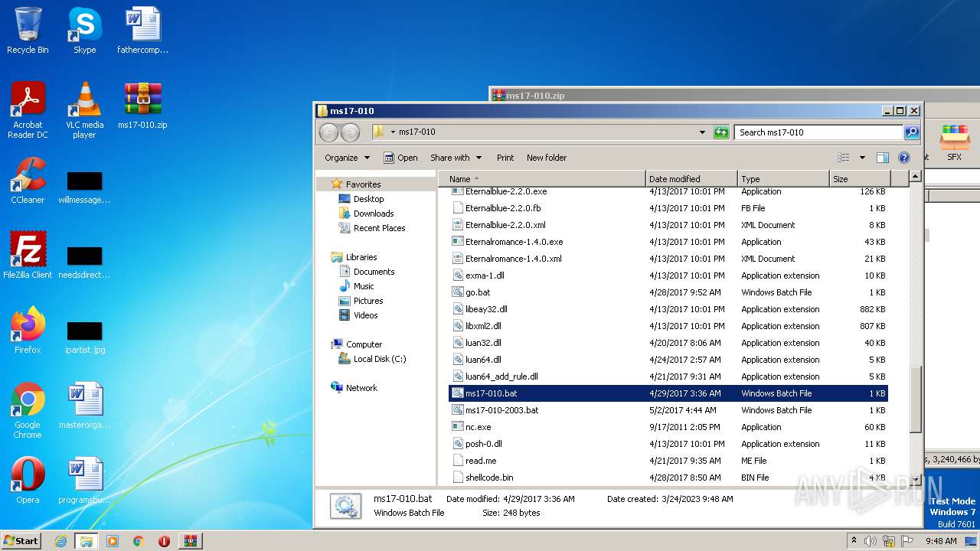Select Desktop under Favorites
The image size is (980, 551).
pos(368,199)
